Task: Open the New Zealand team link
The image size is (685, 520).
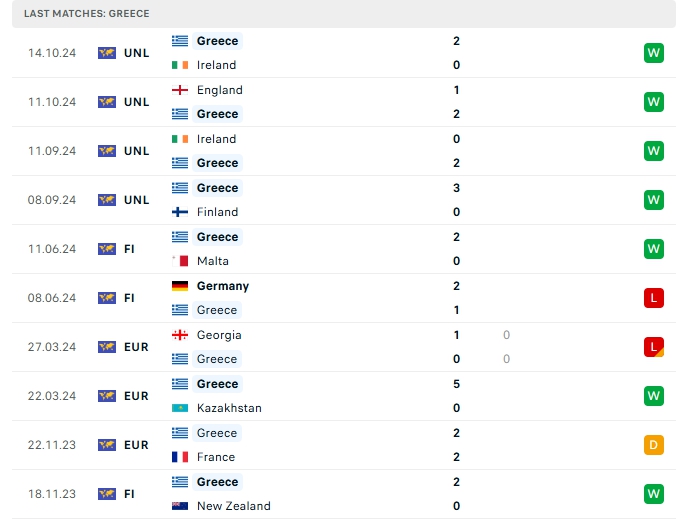Action: (x=233, y=506)
